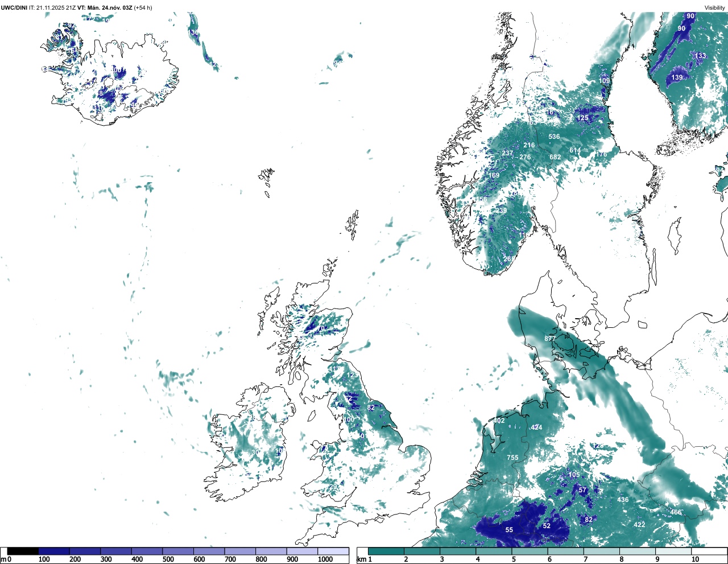Click the '424' value over northern Germany
Viewport: 728px width, 564px height.
536,427
